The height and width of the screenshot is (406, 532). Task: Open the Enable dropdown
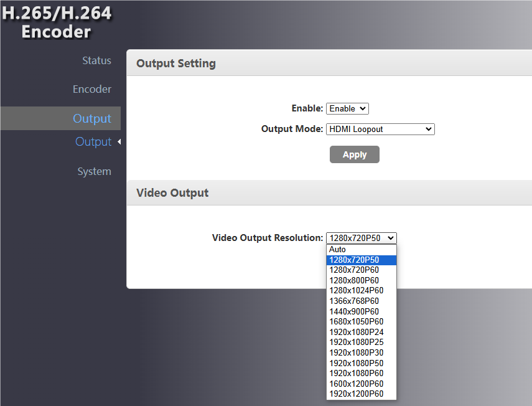pyautogui.click(x=347, y=108)
